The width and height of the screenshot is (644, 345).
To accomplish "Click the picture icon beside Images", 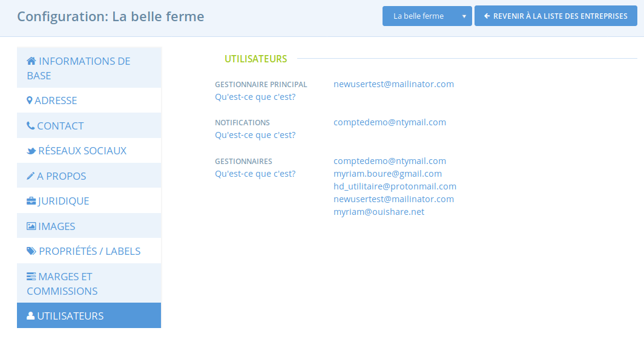I will (x=31, y=226).
